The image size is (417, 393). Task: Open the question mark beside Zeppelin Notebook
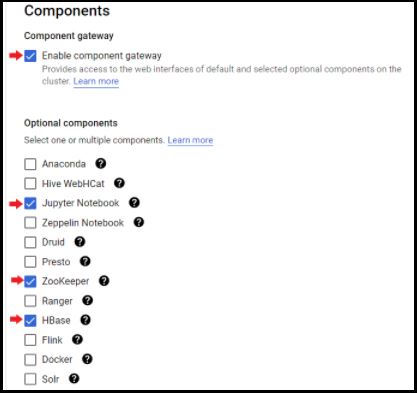pyautogui.click(x=139, y=222)
